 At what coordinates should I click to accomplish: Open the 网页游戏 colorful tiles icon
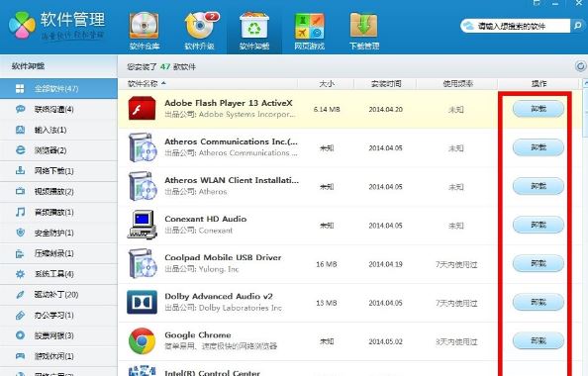(x=310, y=26)
